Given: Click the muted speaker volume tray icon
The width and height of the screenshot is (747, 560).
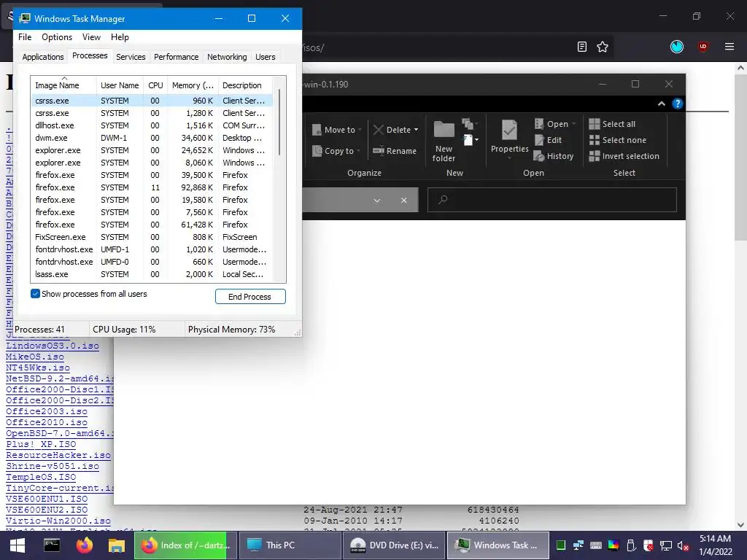Looking at the screenshot, I should click(683, 545).
